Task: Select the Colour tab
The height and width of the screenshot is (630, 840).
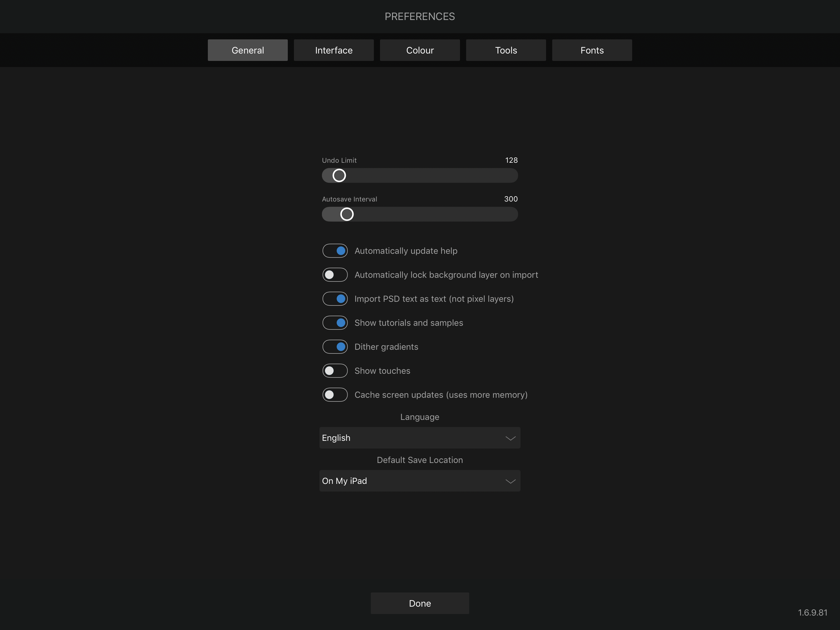Action: pos(420,50)
